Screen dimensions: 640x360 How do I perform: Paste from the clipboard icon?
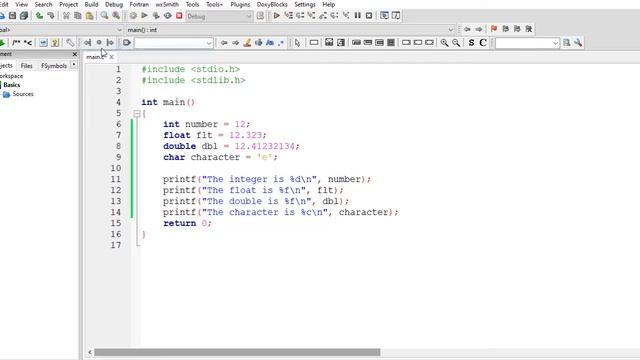click(89, 16)
